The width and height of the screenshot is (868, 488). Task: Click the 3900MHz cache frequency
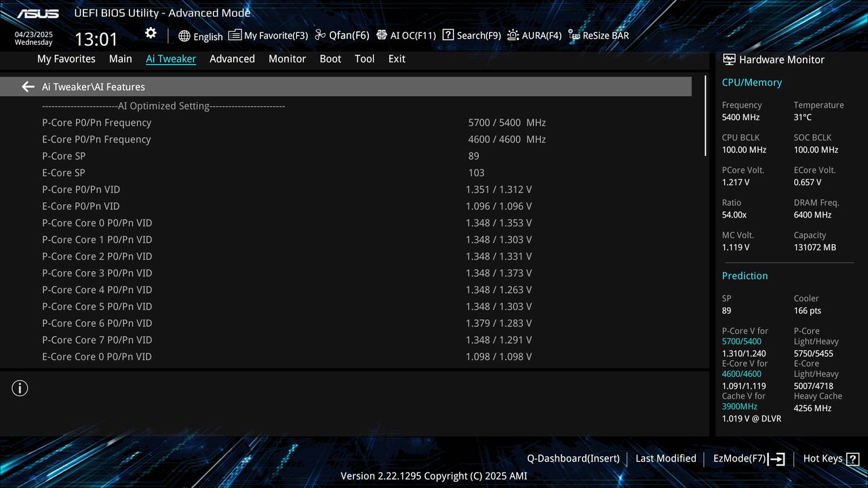coord(740,407)
